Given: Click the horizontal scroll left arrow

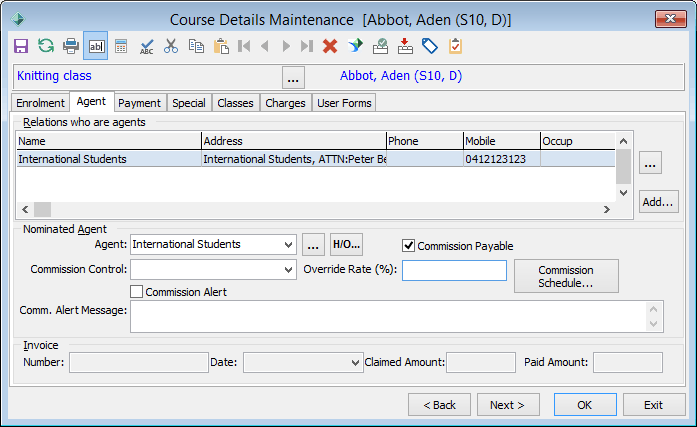Looking at the screenshot, I should (25, 209).
